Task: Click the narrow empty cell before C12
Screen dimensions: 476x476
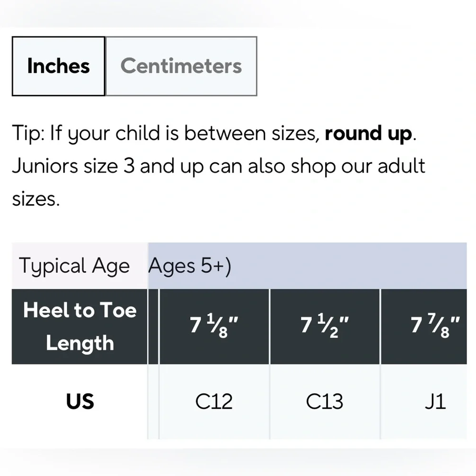Action: coord(153,401)
